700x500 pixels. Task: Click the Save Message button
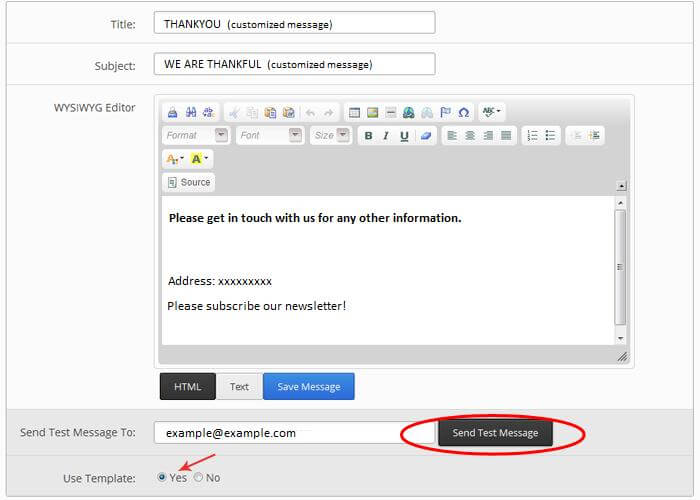[x=309, y=387]
